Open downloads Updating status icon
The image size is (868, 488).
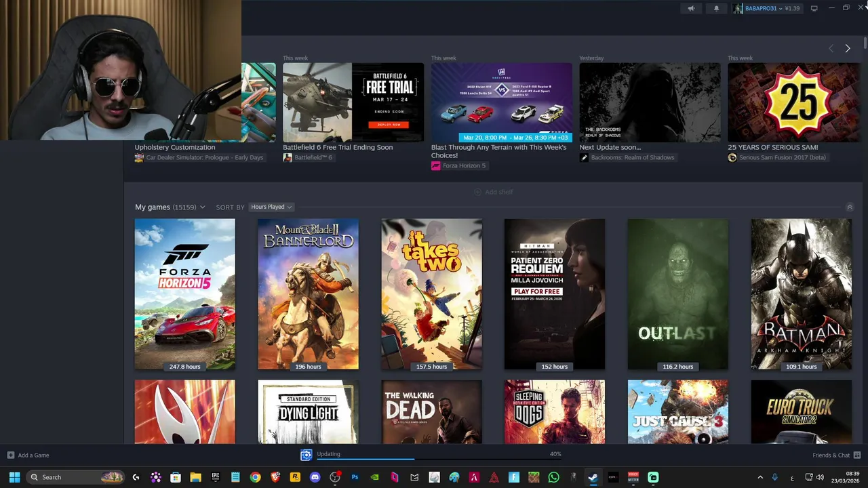tap(306, 455)
